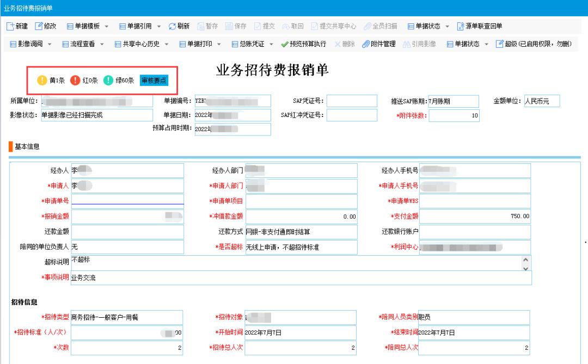Image resolution: width=588 pixels, height=364 pixels.
Task: Expand the 单据引用 dropdown
Action: pyautogui.click(x=159, y=26)
